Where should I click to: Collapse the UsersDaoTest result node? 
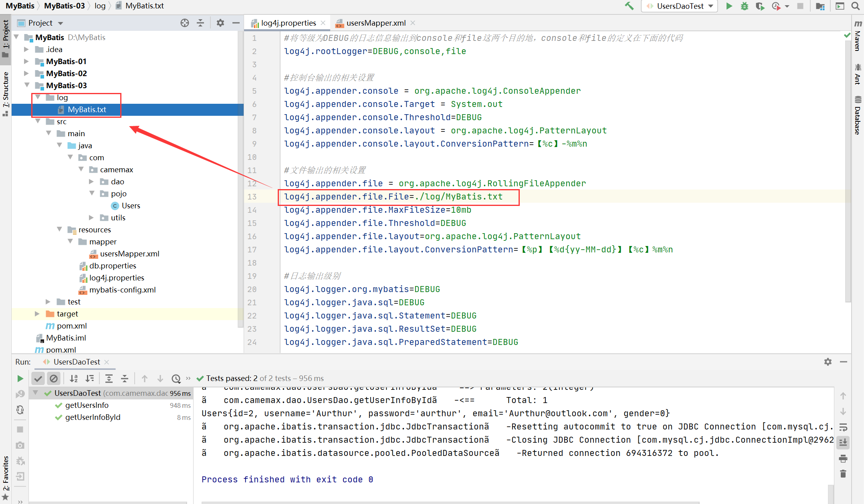36,393
